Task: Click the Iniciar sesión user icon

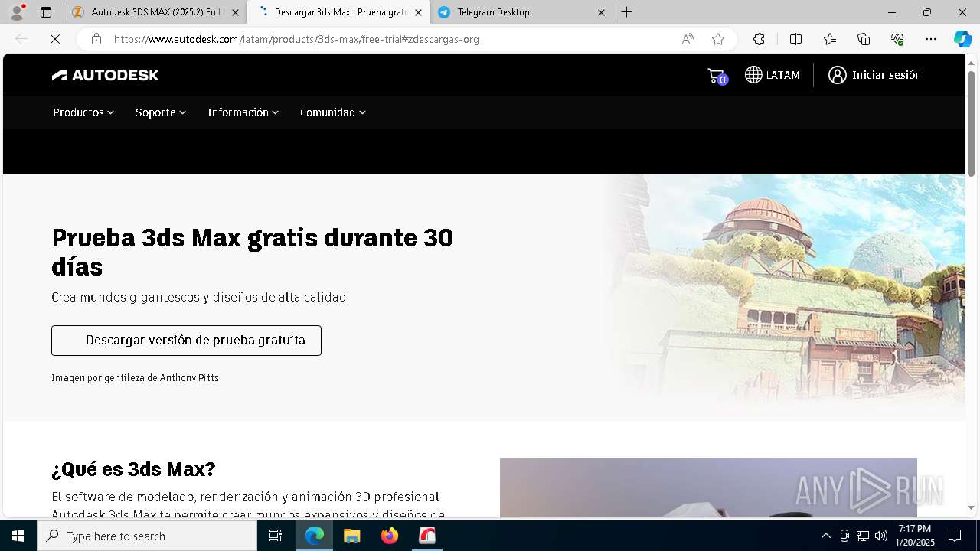Action: pos(838,75)
